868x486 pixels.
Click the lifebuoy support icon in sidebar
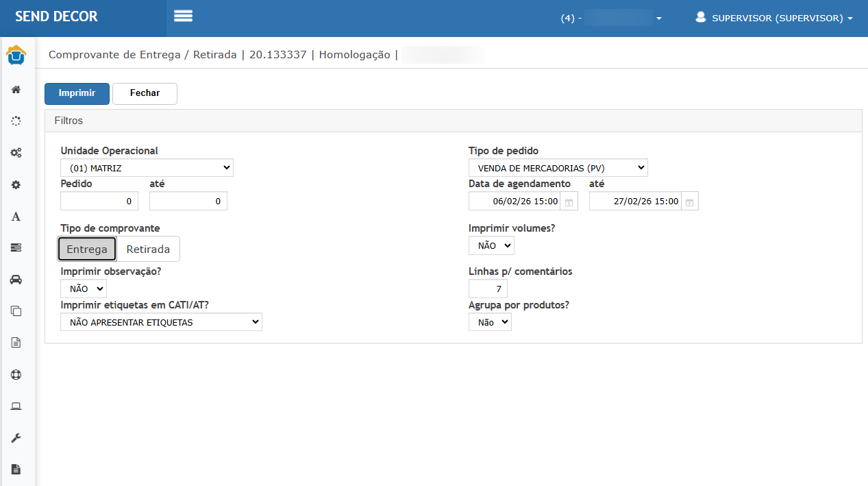16,375
